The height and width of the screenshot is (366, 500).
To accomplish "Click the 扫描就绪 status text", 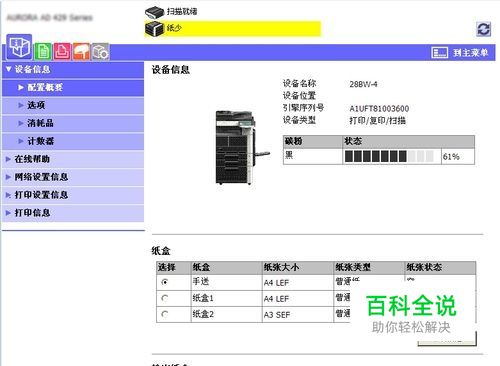I will point(182,12).
